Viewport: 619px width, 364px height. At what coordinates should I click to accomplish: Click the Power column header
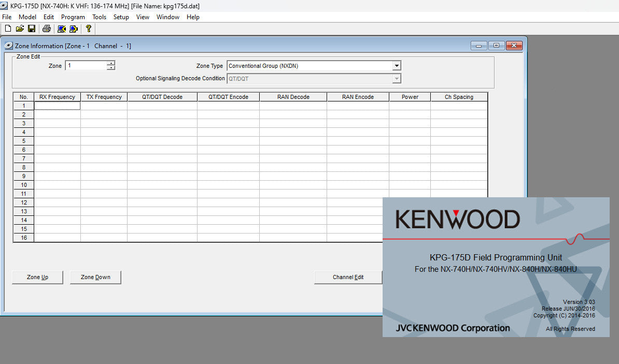pyautogui.click(x=410, y=97)
